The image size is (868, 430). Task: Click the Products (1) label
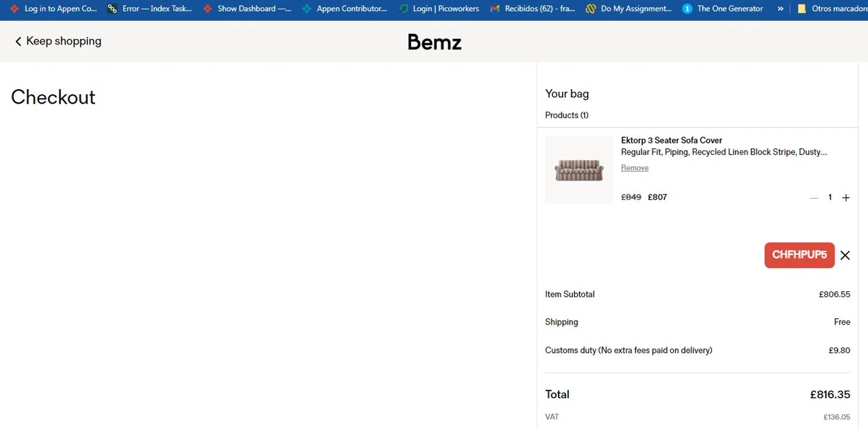click(567, 115)
